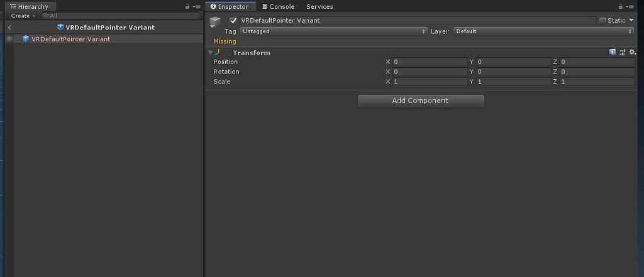Image resolution: width=644 pixels, height=277 pixels.
Task: Enable the Static checkbox
Action: (602, 21)
